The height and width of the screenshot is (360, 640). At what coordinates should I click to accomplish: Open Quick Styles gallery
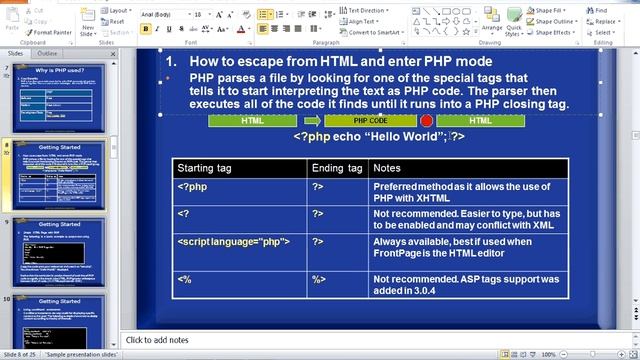pos(514,22)
